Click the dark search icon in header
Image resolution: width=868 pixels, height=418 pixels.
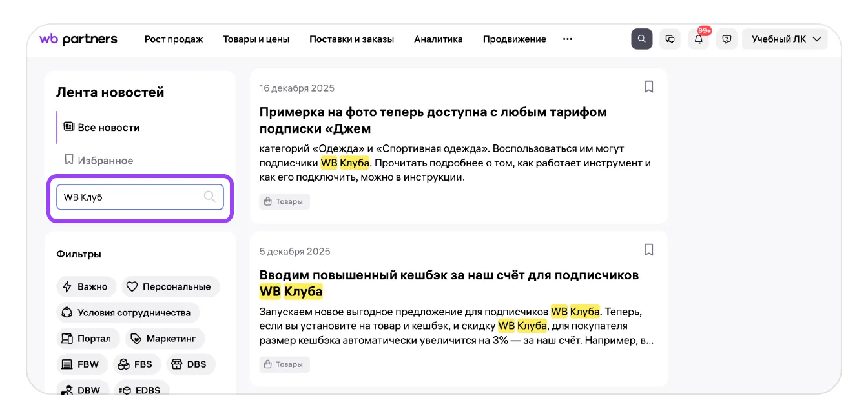[x=641, y=39]
